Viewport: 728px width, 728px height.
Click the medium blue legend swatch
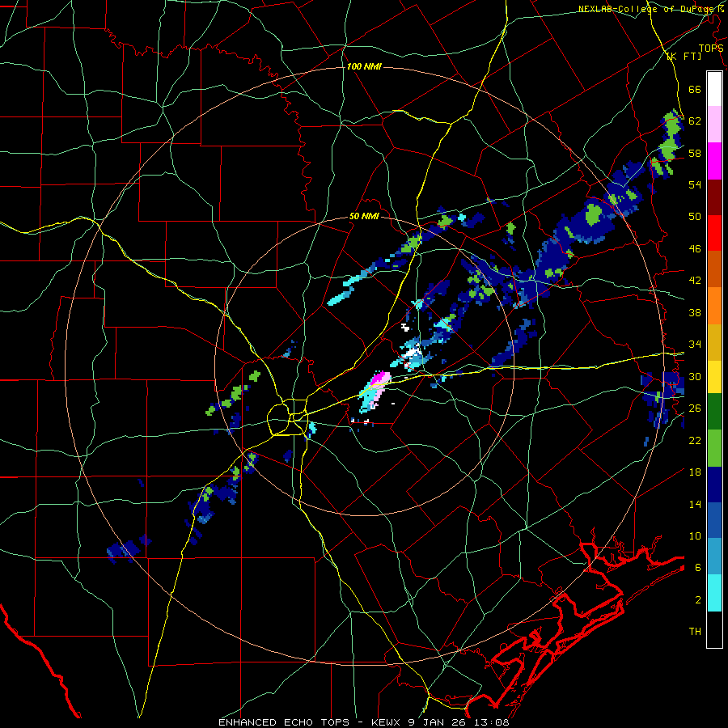click(714, 520)
